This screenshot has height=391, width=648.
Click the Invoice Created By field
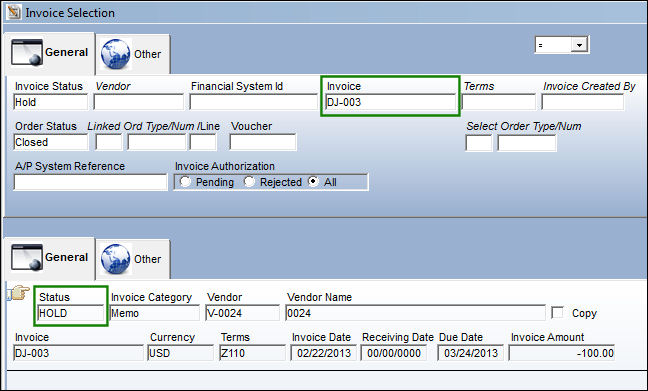point(583,102)
